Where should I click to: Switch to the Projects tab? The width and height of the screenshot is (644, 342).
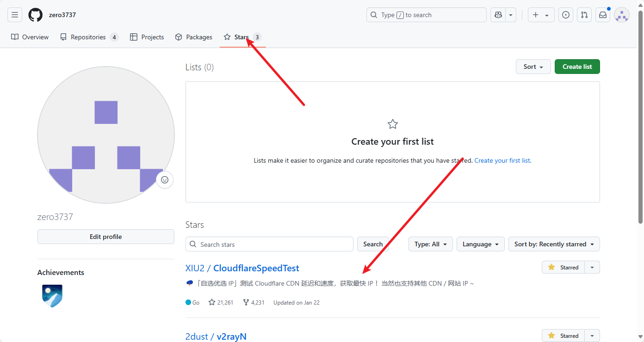(147, 37)
